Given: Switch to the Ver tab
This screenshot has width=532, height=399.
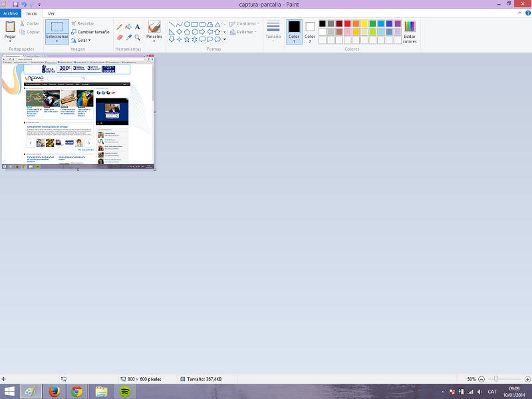Looking at the screenshot, I should (51, 13).
